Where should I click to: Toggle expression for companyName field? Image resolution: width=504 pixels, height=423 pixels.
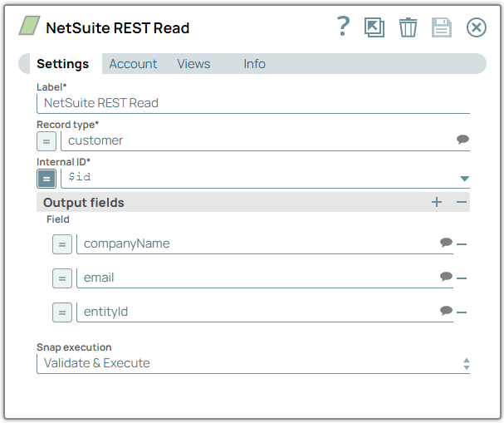pos(62,244)
